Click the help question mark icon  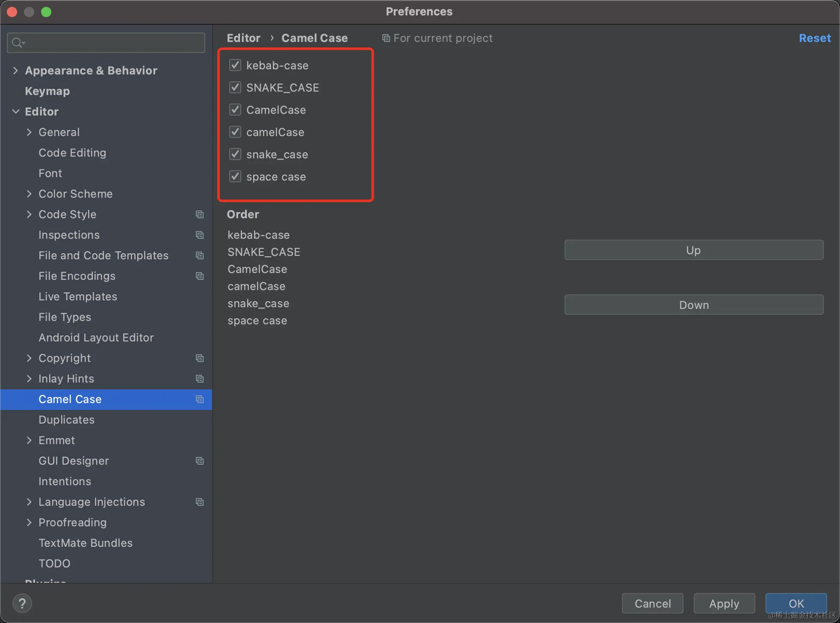click(x=22, y=603)
